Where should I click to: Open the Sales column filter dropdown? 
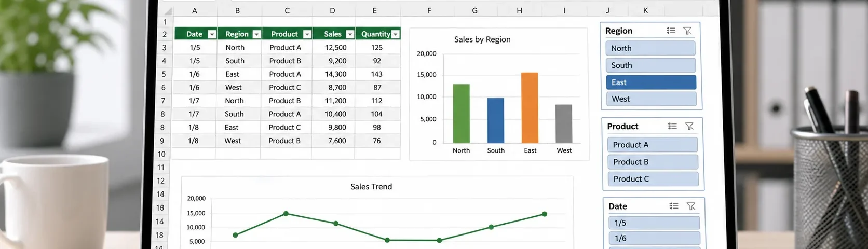pyautogui.click(x=350, y=34)
